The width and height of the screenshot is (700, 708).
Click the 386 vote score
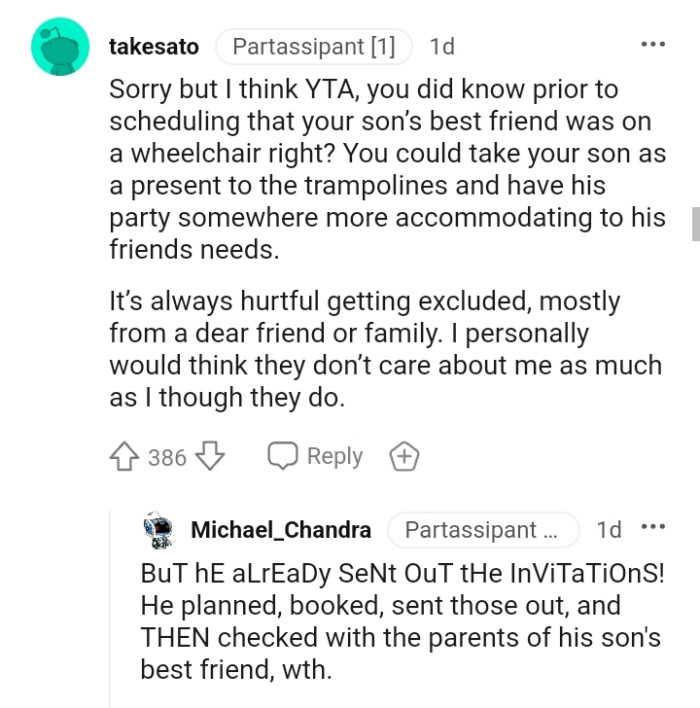pyautogui.click(x=167, y=458)
